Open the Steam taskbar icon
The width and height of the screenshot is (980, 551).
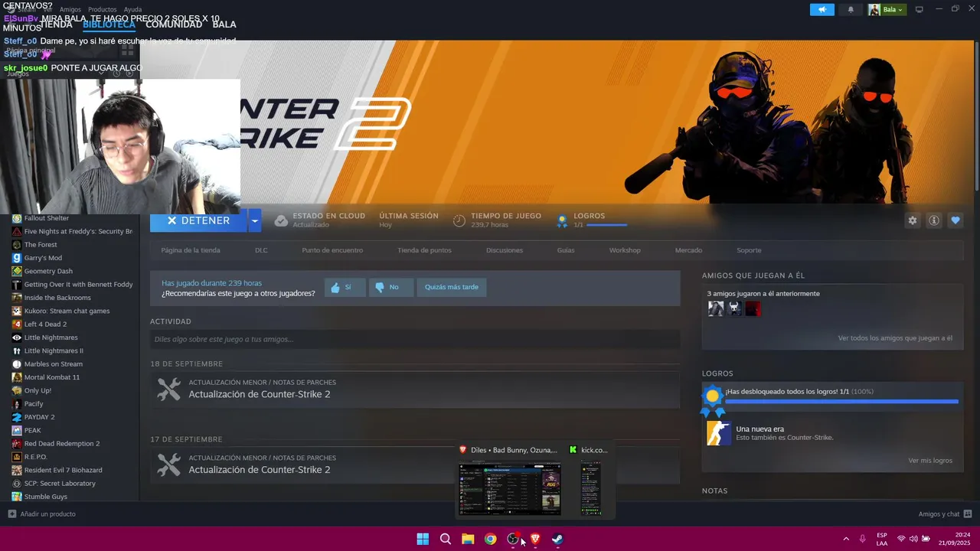point(557,539)
